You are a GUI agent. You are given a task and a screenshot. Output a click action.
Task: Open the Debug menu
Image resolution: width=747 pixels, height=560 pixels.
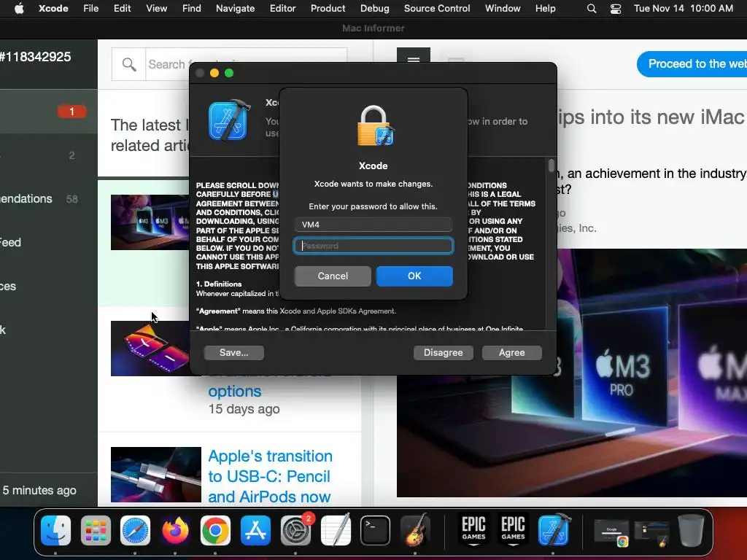click(374, 8)
